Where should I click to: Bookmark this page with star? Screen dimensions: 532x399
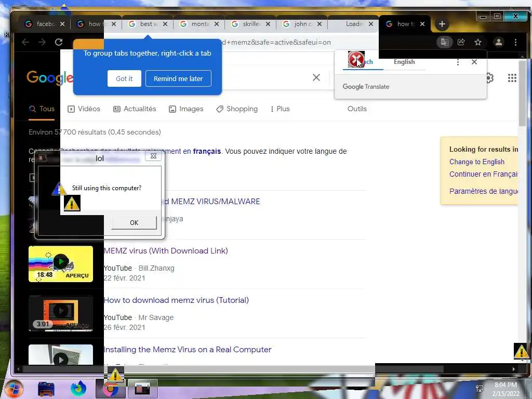478,42
